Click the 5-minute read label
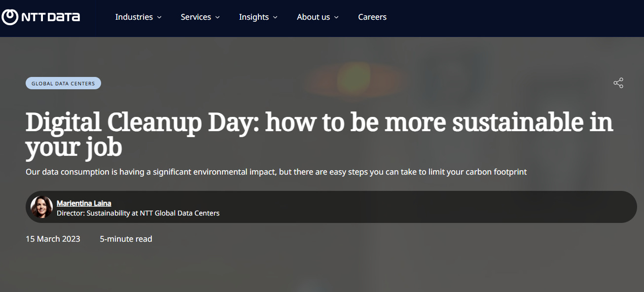This screenshot has height=292, width=644. pyautogui.click(x=126, y=239)
